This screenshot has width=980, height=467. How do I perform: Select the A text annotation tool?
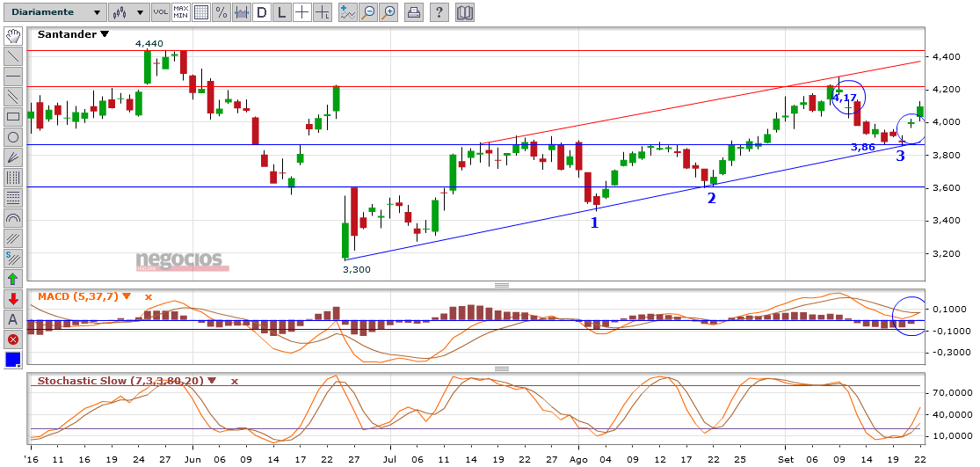(13, 319)
